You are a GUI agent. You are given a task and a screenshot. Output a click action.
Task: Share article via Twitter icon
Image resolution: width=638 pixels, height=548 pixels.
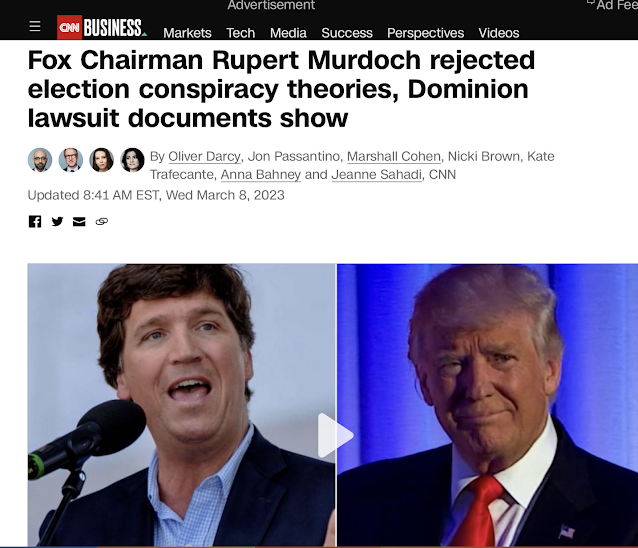pos(57,221)
